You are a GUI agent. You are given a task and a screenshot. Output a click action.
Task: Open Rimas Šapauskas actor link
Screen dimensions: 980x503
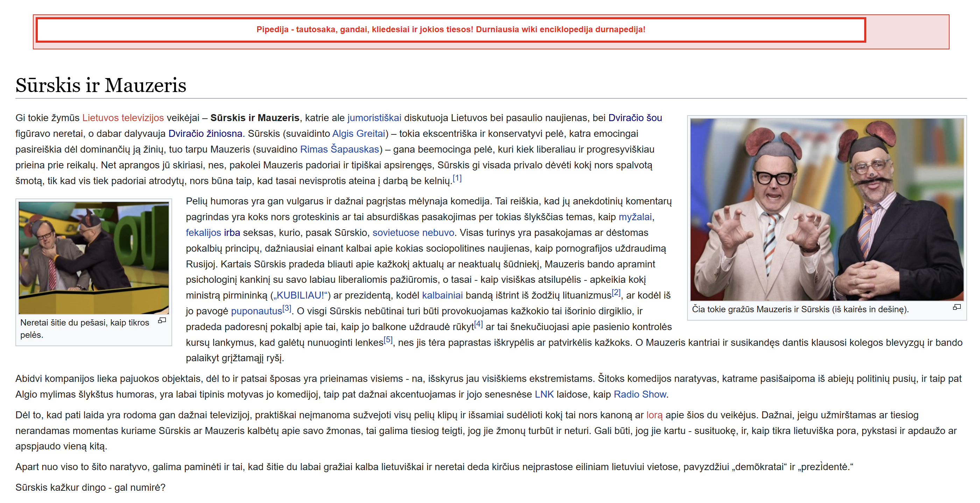tap(339, 149)
